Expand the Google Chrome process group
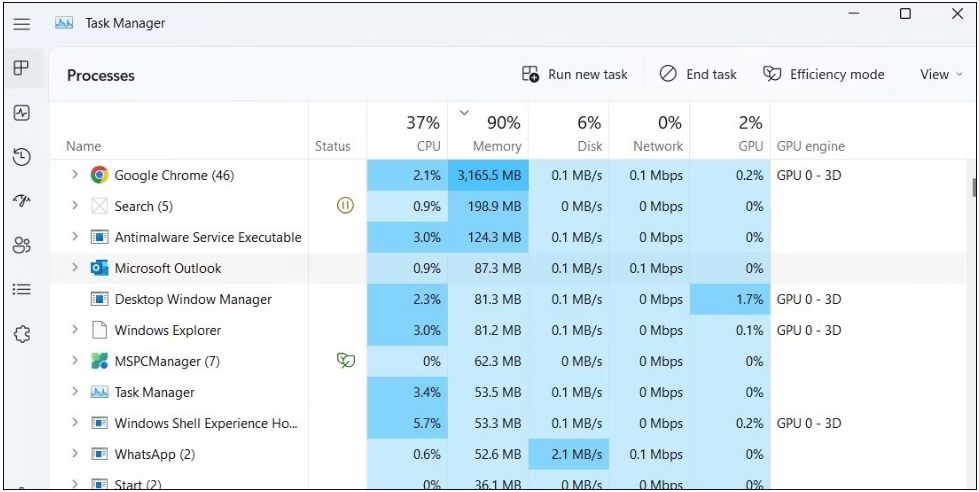979x492 pixels. 75,175
